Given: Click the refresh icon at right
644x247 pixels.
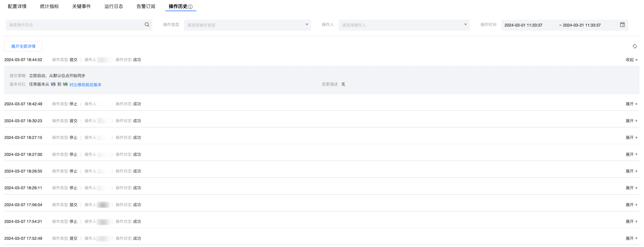Looking at the screenshot, I should 634,46.
